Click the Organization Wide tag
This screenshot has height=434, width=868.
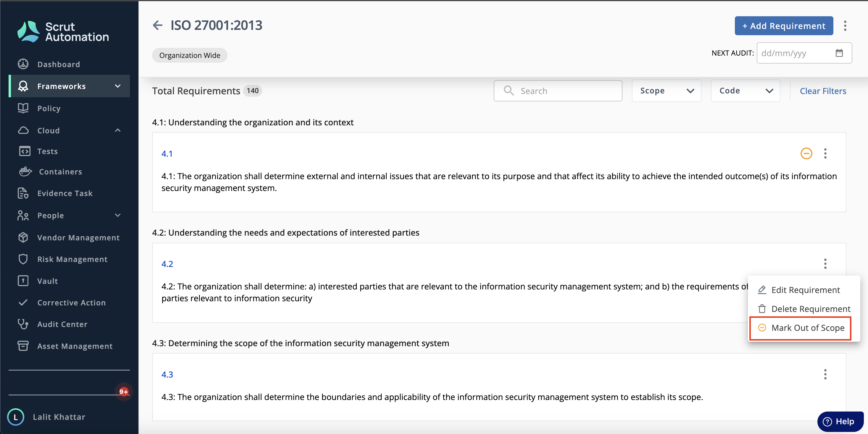point(190,55)
